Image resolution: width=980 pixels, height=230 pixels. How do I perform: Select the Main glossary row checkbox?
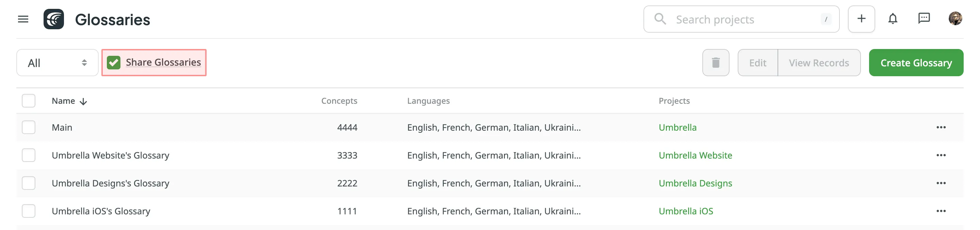[29, 127]
